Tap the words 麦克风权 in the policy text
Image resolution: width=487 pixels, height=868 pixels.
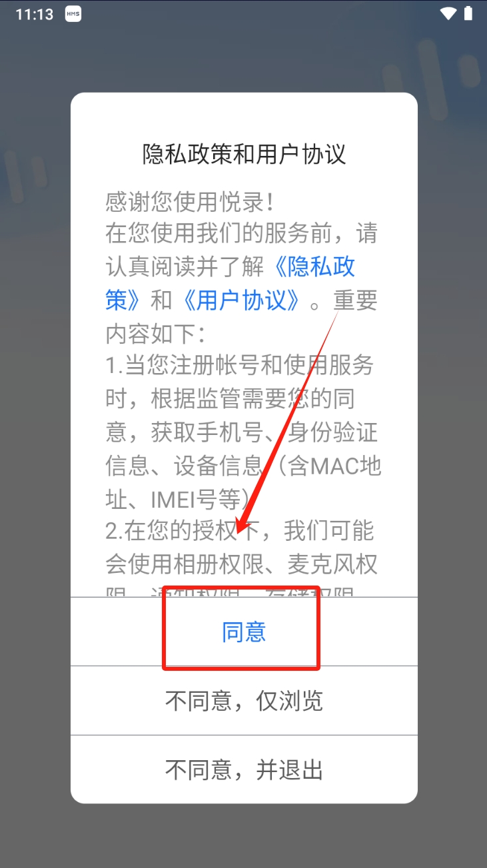[x=332, y=564]
